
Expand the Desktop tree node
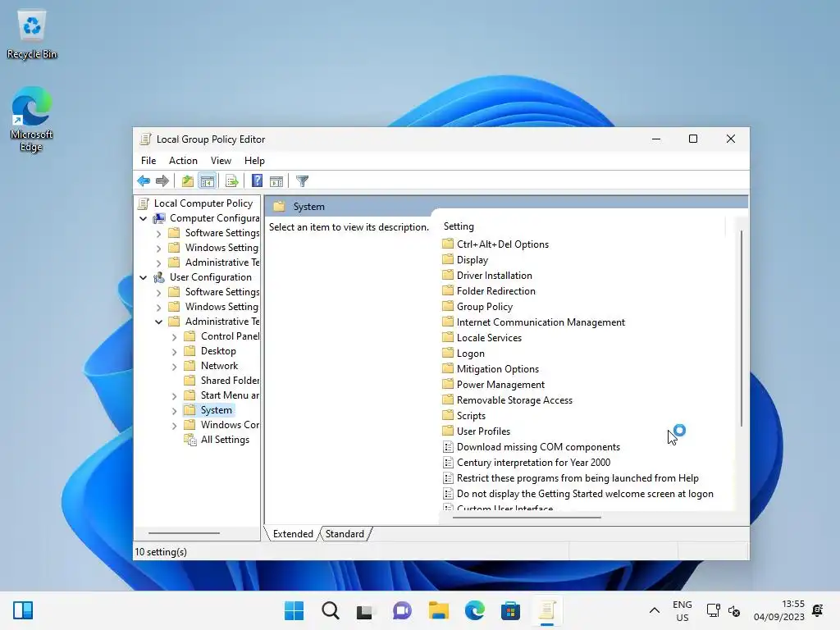174,352
